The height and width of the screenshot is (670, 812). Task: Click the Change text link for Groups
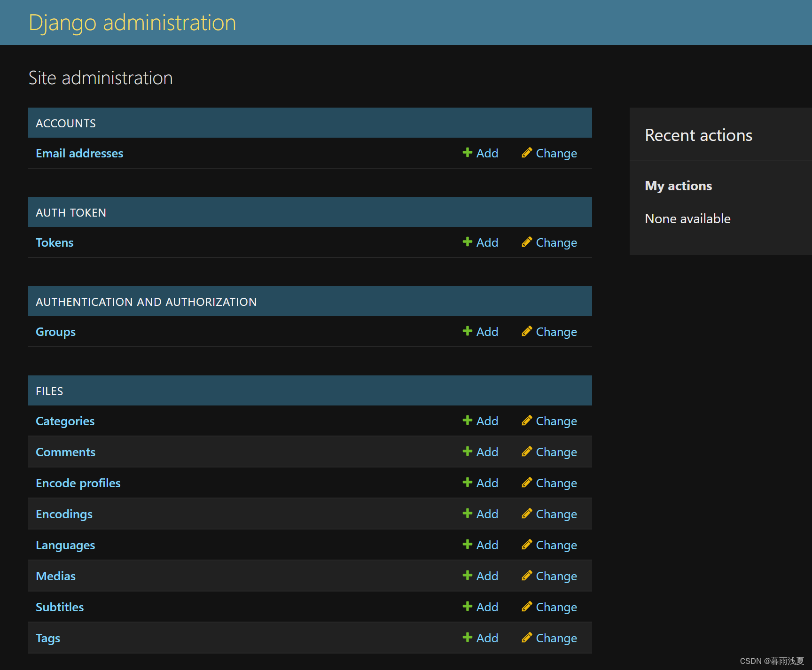(x=556, y=332)
